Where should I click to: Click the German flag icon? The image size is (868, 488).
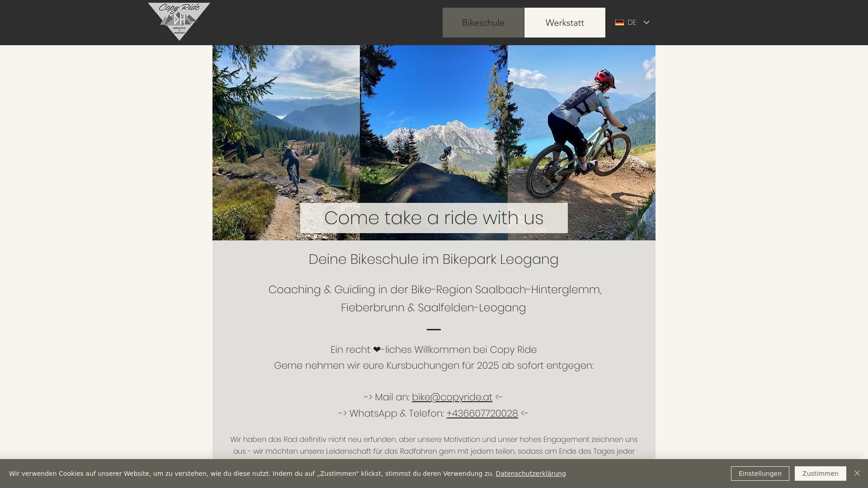click(619, 23)
